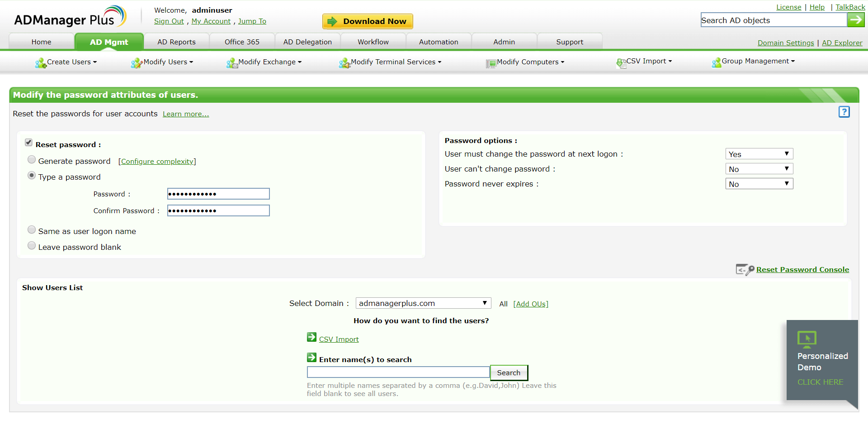
Task: Open the Configure complexity link
Action: [157, 162]
